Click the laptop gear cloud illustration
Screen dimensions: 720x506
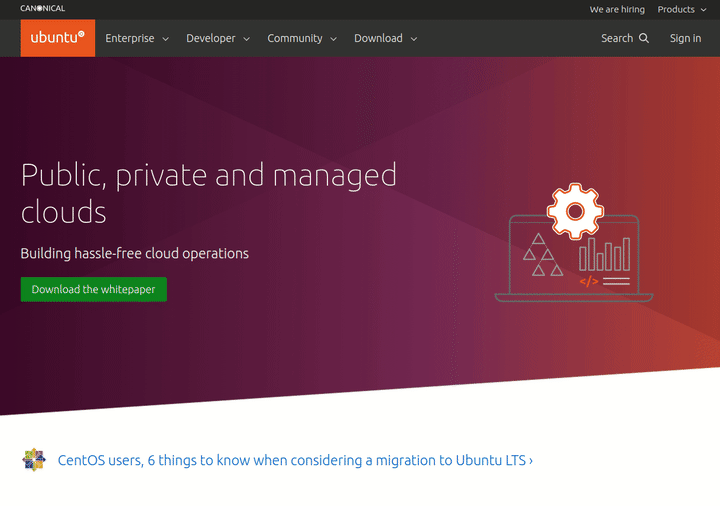pos(574,242)
